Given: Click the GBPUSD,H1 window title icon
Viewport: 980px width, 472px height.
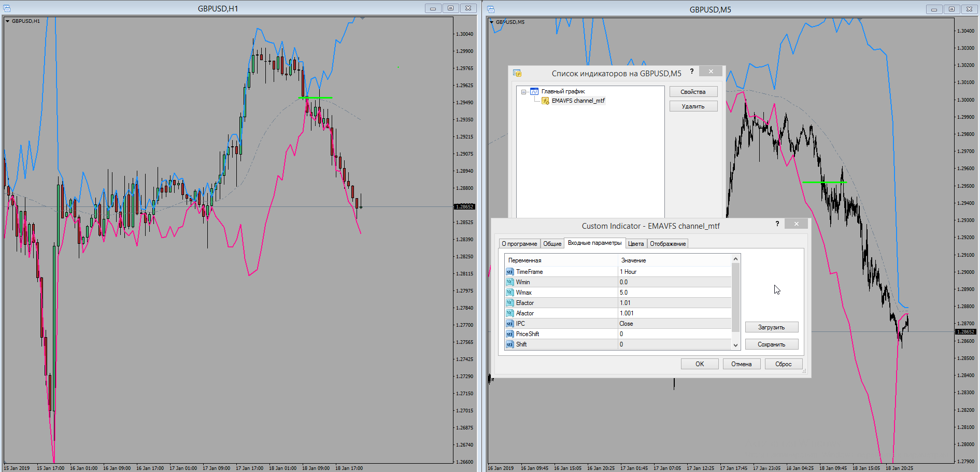Looking at the screenshot, I should [x=7, y=8].
